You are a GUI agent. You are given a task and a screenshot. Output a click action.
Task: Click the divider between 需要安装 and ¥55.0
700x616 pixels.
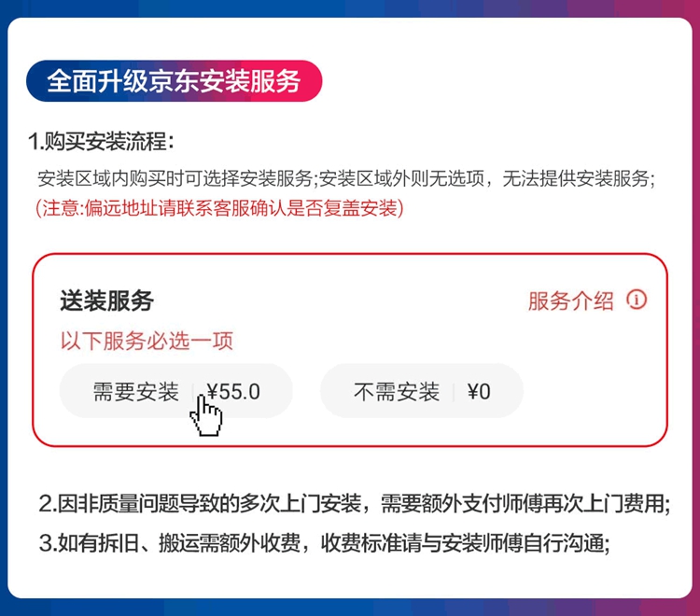(x=193, y=392)
